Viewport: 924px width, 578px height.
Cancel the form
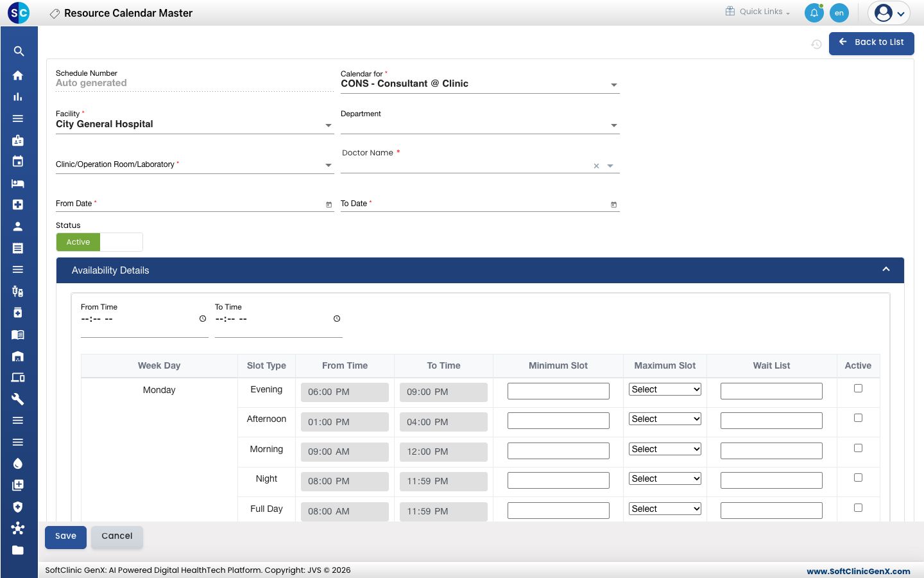click(x=117, y=537)
